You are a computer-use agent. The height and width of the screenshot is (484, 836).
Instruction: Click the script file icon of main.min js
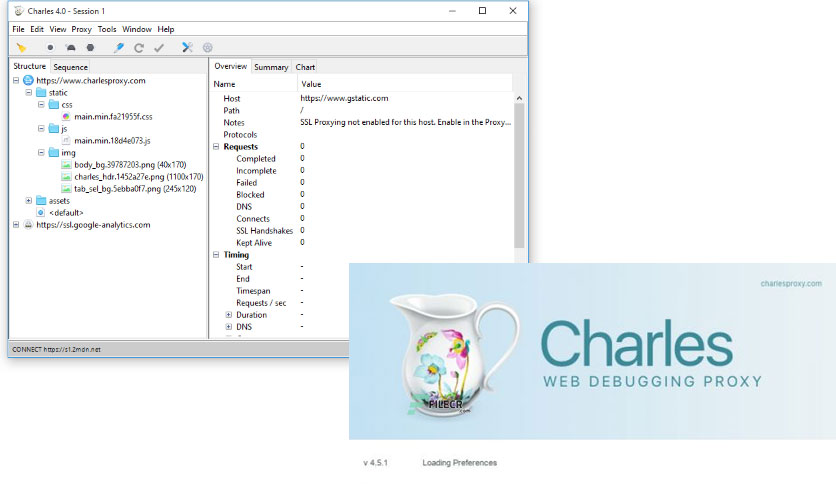pyautogui.click(x=66, y=141)
